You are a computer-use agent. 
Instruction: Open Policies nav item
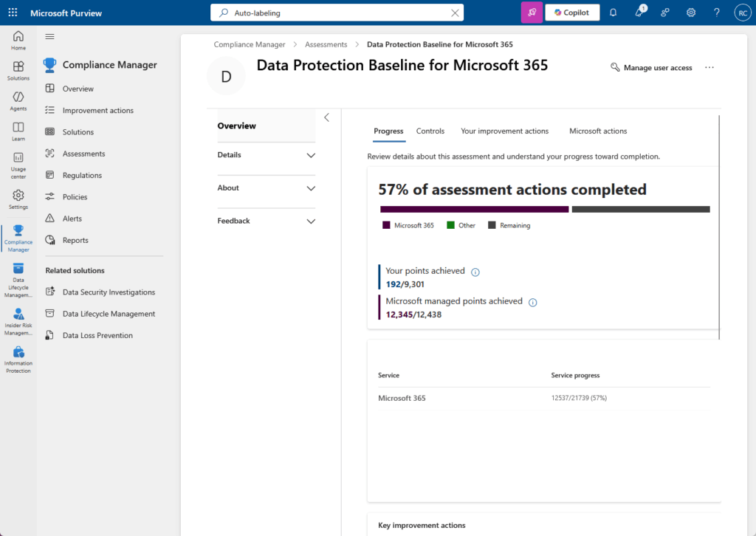[x=75, y=197]
